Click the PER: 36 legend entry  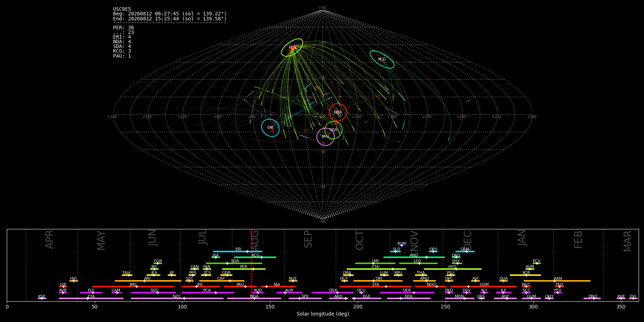point(123,28)
